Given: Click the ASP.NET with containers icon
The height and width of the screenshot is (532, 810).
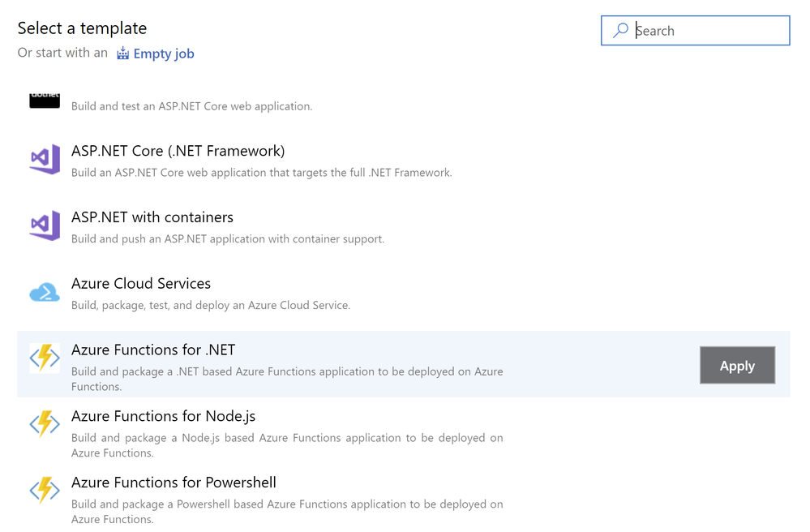Looking at the screenshot, I should pyautogui.click(x=45, y=226).
